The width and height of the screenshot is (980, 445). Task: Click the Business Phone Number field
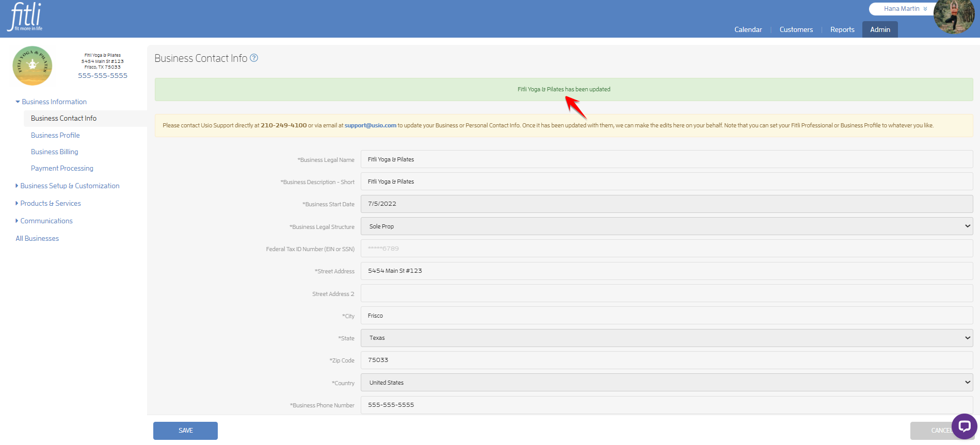point(667,405)
